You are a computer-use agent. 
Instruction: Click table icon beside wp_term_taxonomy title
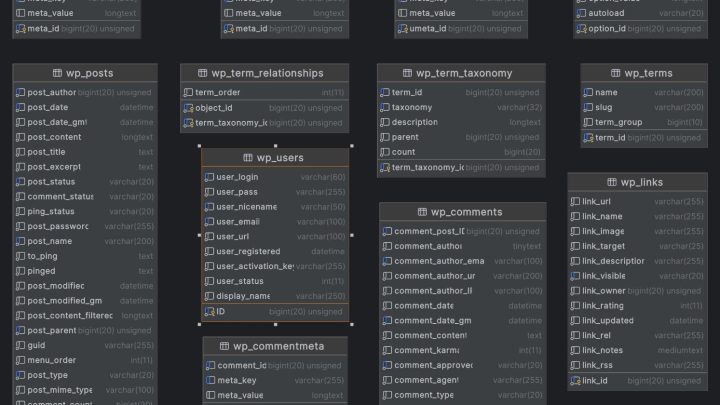click(x=407, y=73)
